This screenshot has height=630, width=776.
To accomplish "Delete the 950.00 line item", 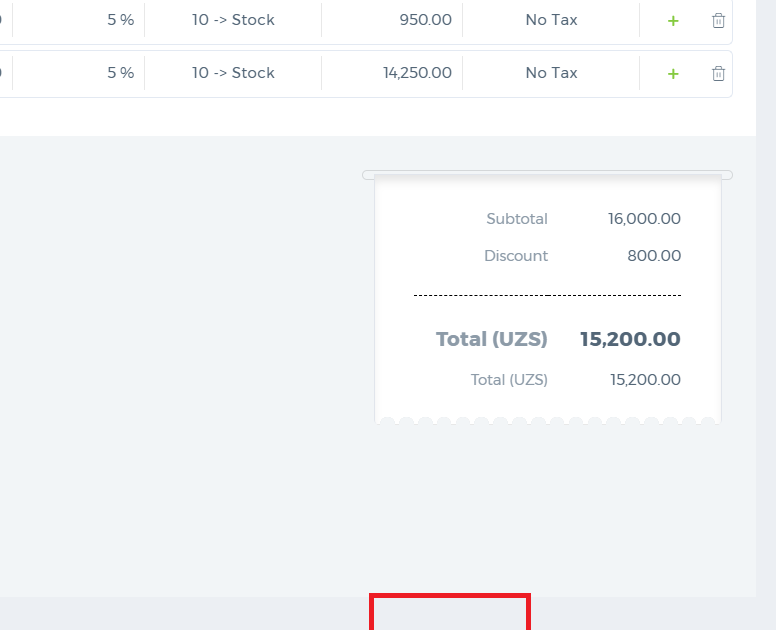I will pos(718,21).
